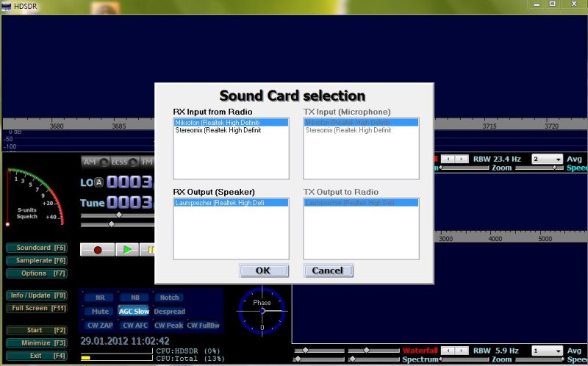The width and height of the screenshot is (588, 366).
Task: Enable the CW ZAP function
Action: tap(99, 325)
